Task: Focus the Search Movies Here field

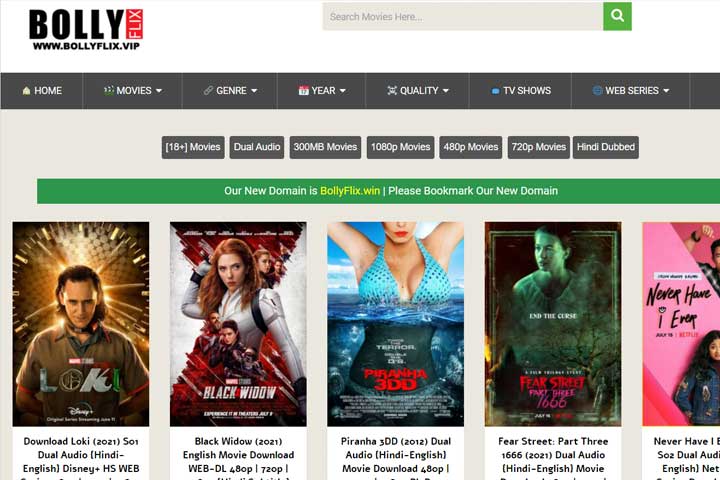Action: [463, 17]
